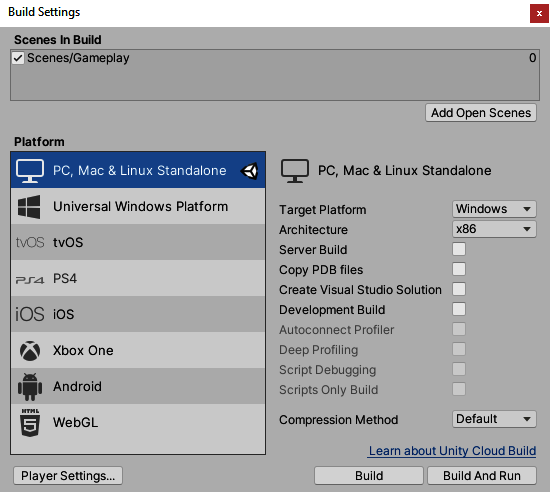The width and height of the screenshot is (550, 492).
Task: Select WebGL platform row
Action: tap(138, 422)
